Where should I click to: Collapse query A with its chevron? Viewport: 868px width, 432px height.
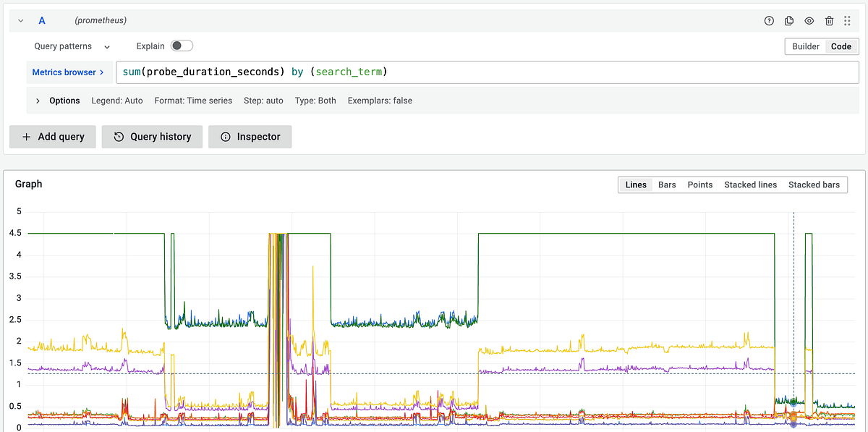[20, 20]
